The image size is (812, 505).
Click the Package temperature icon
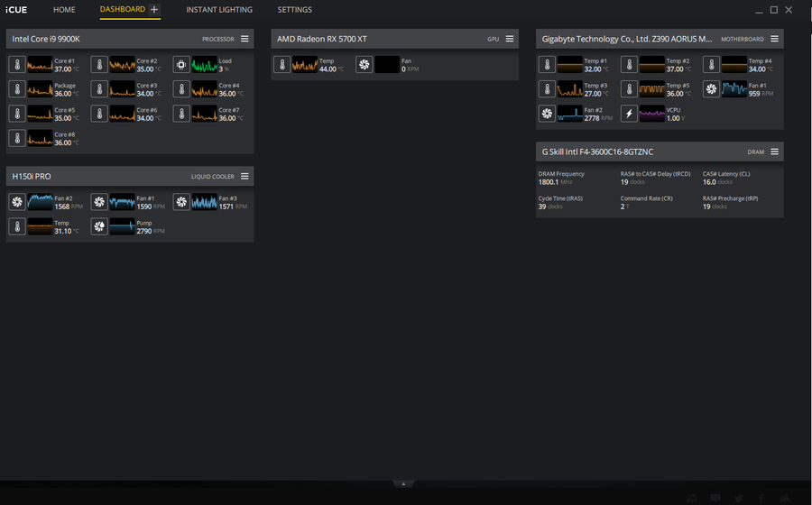pyautogui.click(x=17, y=89)
